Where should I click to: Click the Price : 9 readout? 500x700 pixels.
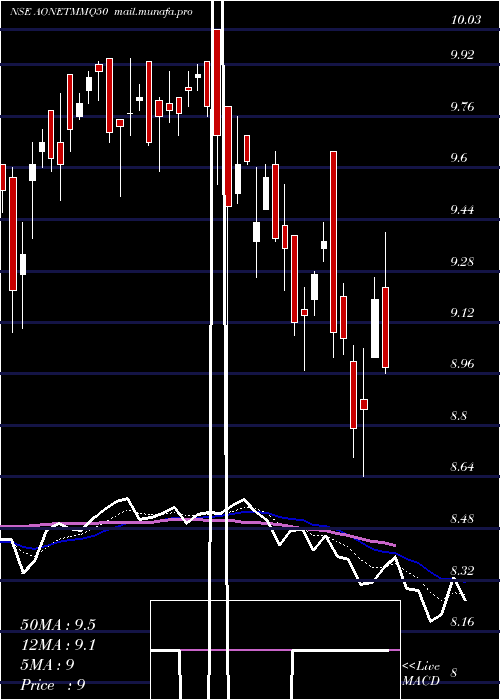pyautogui.click(x=53, y=685)
